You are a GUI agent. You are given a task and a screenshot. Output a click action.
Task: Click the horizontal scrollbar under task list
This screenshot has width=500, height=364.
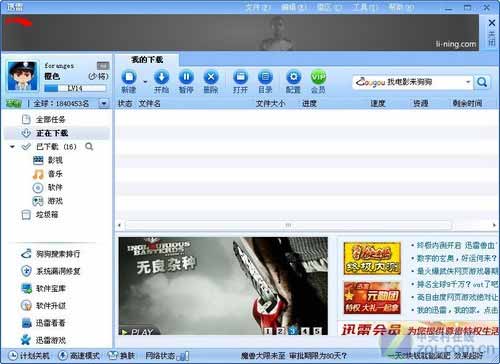tap(288, 225)
